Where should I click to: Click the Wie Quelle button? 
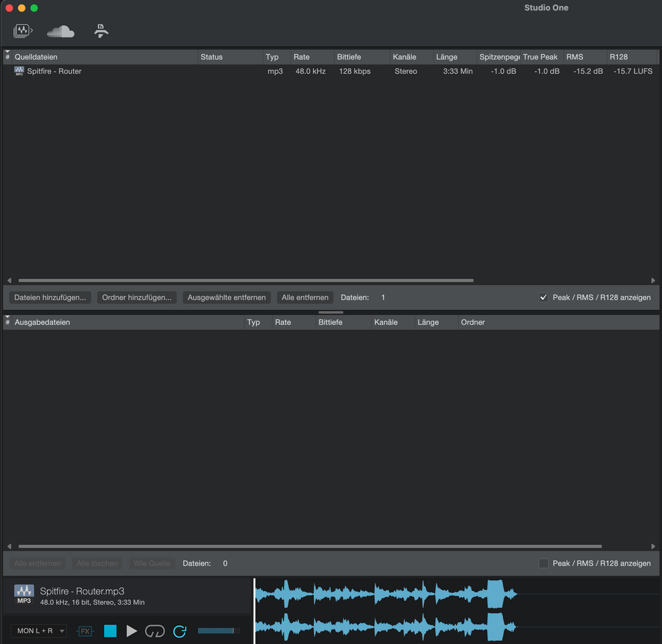click(152, 563)
